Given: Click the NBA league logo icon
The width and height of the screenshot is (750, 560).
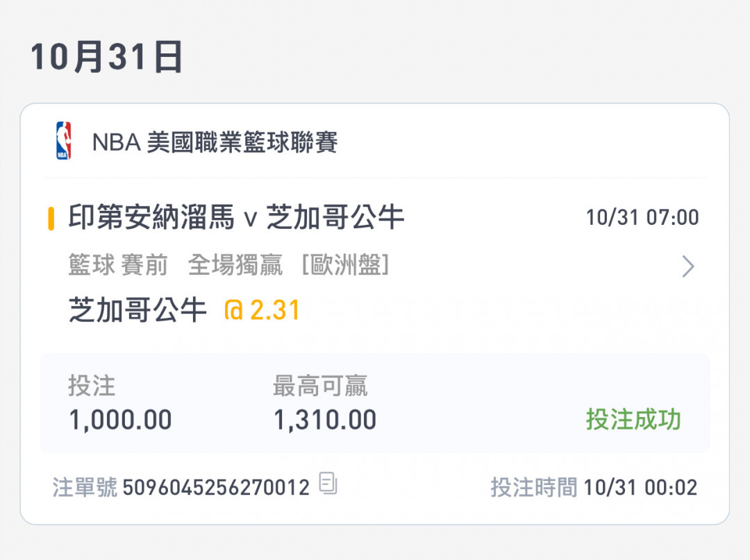Looking at the screenshot, I should (63, 141).
